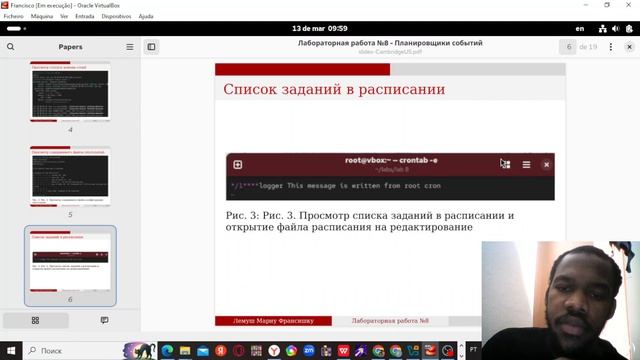Select page 4 thumbnail
This screenshot has width=640, height=360.
point(70,92)
